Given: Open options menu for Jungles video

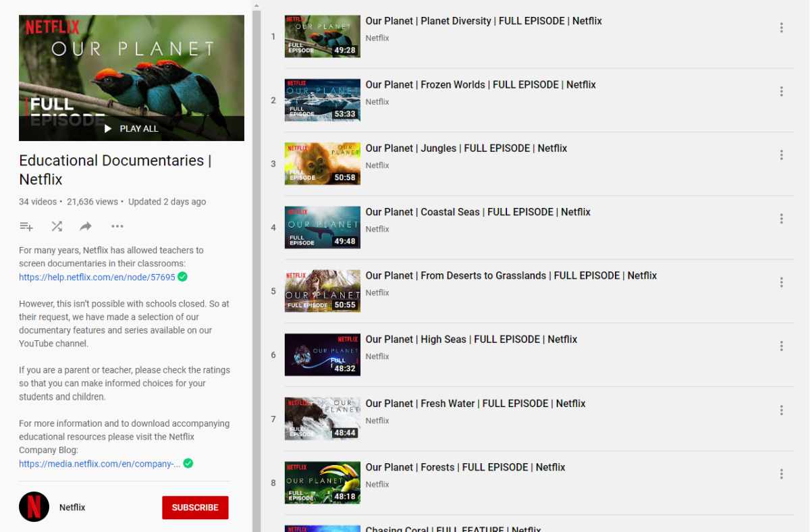Looking at the screenshot, I should 781,155.
